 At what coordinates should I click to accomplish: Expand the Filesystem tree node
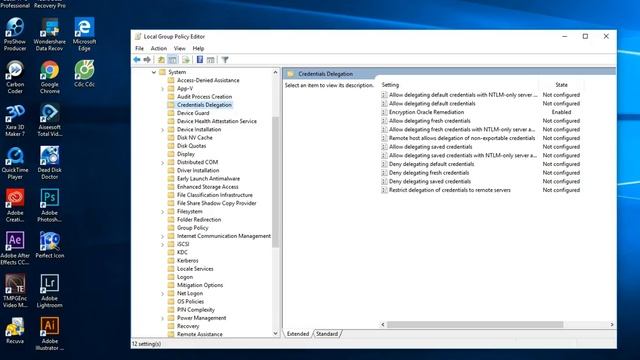162,212
